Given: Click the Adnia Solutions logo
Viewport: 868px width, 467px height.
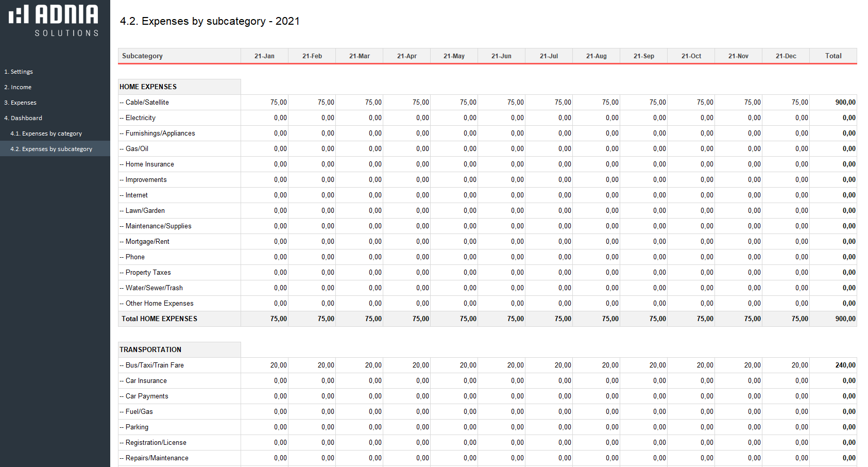Looking at the screenshot, I should click(54, 21).
